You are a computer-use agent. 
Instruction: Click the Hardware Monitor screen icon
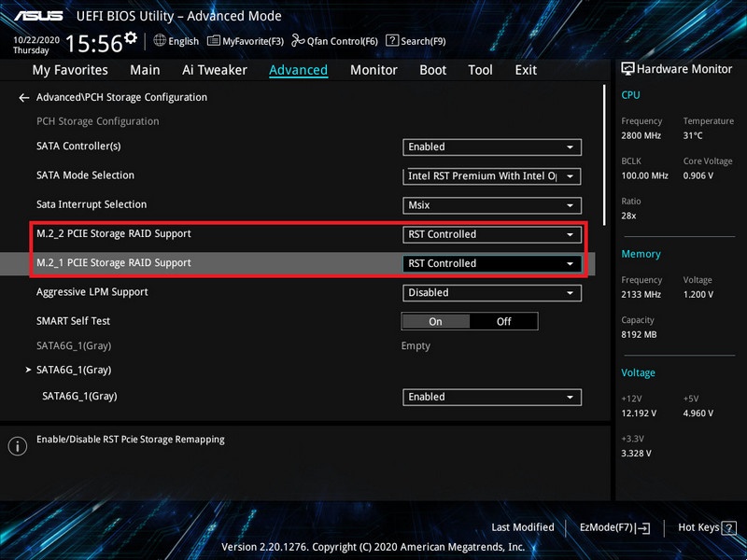coord(627,69)
